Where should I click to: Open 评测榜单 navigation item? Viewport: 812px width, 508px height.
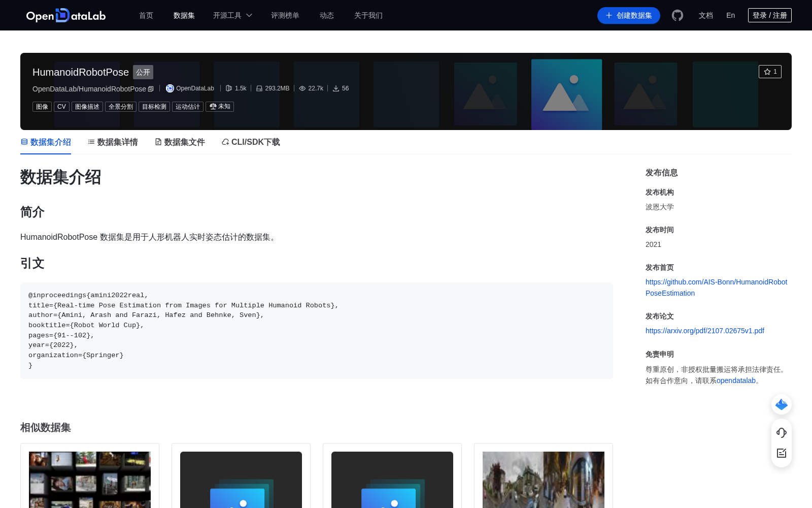pos(285,15)
